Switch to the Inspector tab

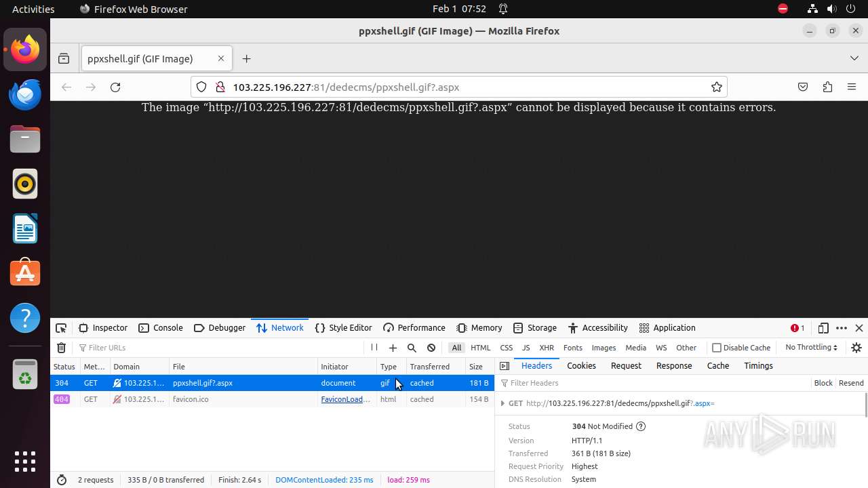[x=103, y=328]
